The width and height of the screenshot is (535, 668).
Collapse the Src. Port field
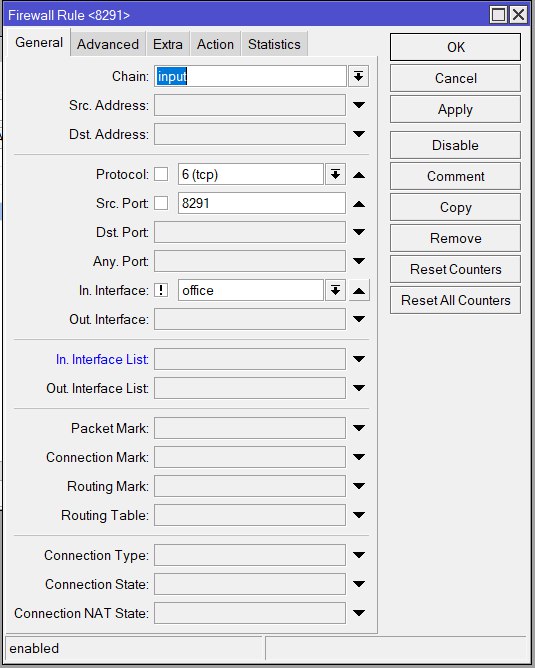click(x=359, y=204)
